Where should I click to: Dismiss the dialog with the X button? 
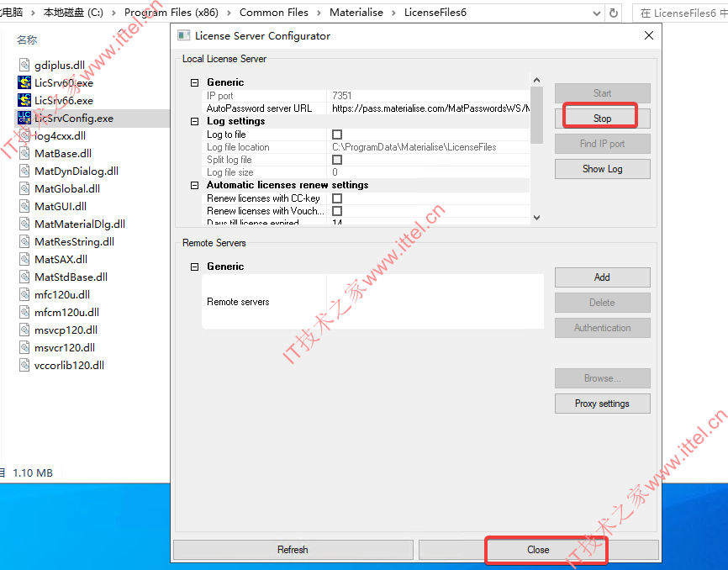649,35
